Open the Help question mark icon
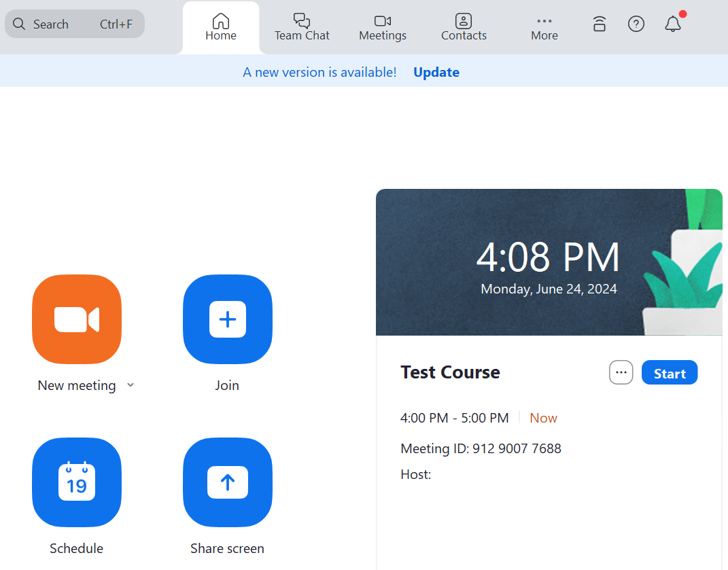 click(x=636, y=24)
